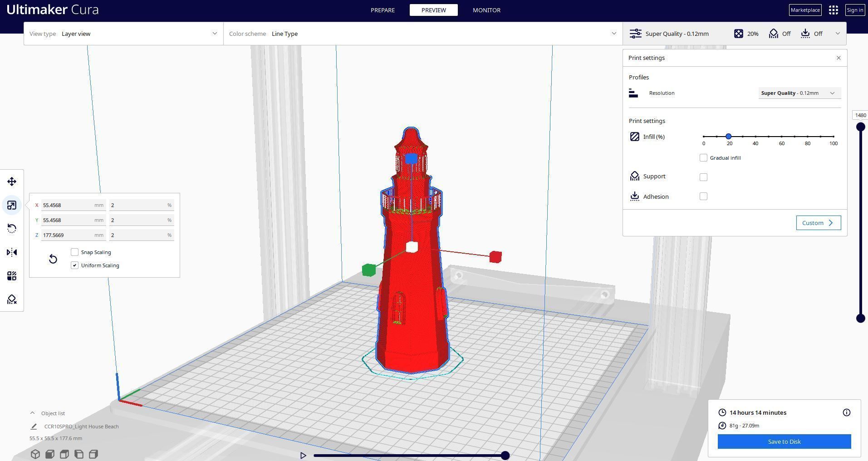Open Custom print settings

coord(819,223)
